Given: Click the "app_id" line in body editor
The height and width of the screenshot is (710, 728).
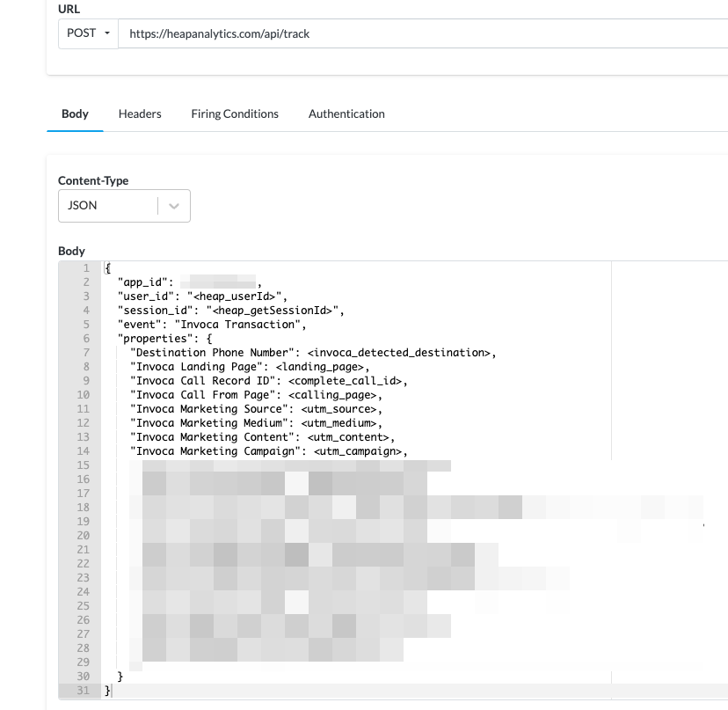Looking at the screenshot, I should pos(190,282).
